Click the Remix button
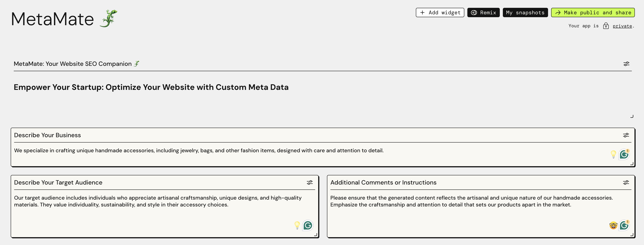This screenshot has height=245, width=644. [x=483, y=13]
